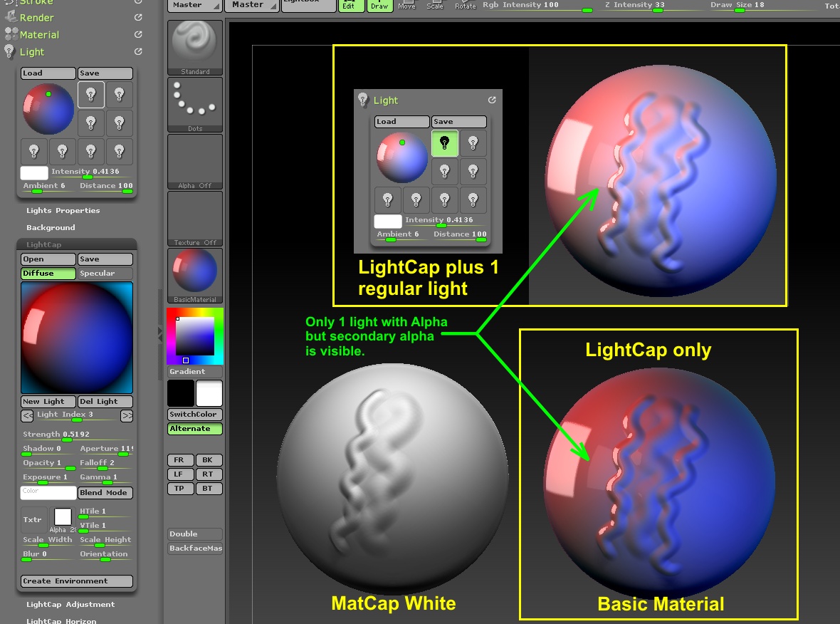Enable Diffuse mode in LightCap
Screen dimensions: 840x624
pos(48,274)
